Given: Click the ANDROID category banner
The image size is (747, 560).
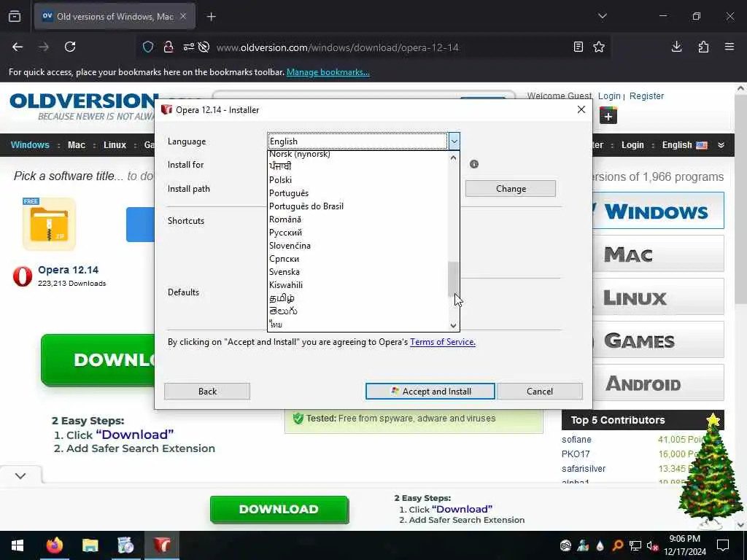Looking at the screenshot, I should pos(659,383).
